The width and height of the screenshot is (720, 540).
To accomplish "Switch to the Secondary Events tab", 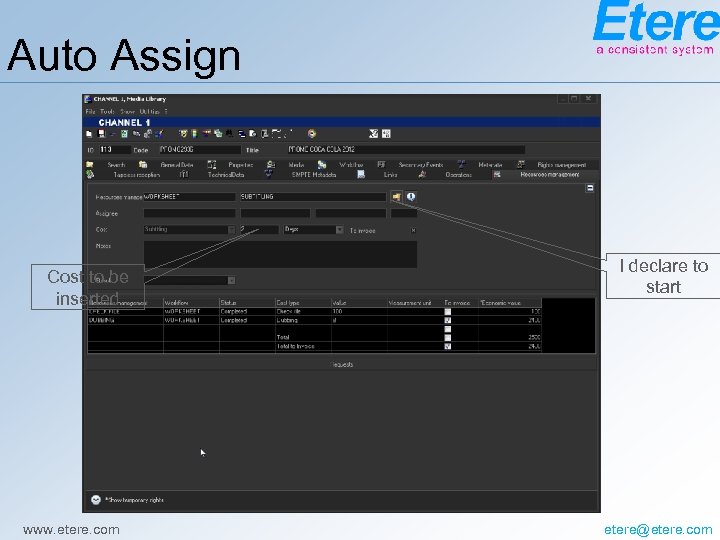I will (x=421, y=165).
